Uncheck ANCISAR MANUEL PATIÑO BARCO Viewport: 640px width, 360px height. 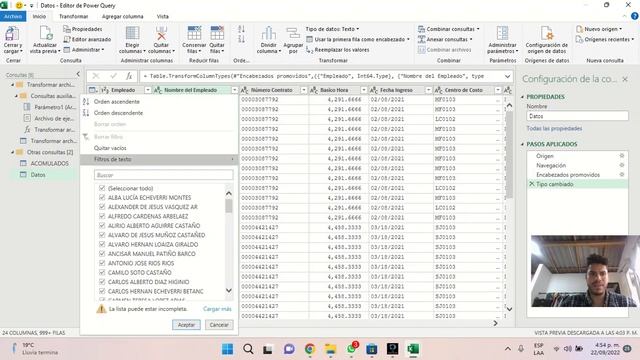(102, 254)
